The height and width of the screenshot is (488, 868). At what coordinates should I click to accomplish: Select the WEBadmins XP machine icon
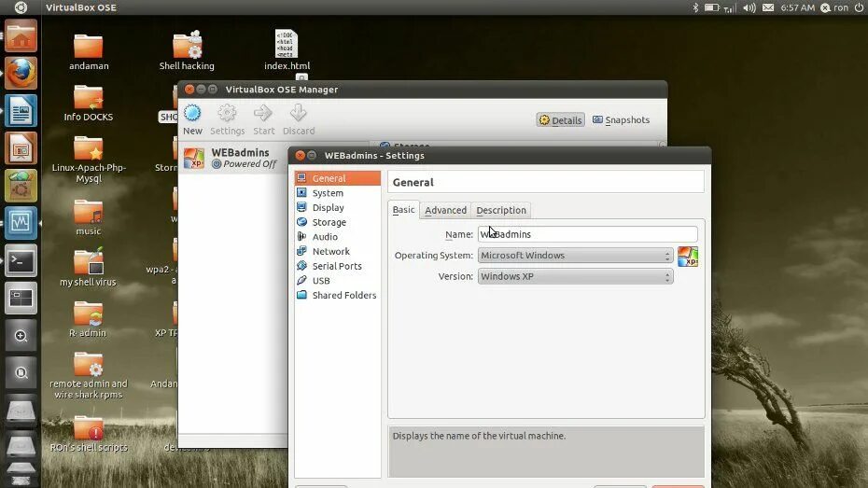[x=194, y=159]
